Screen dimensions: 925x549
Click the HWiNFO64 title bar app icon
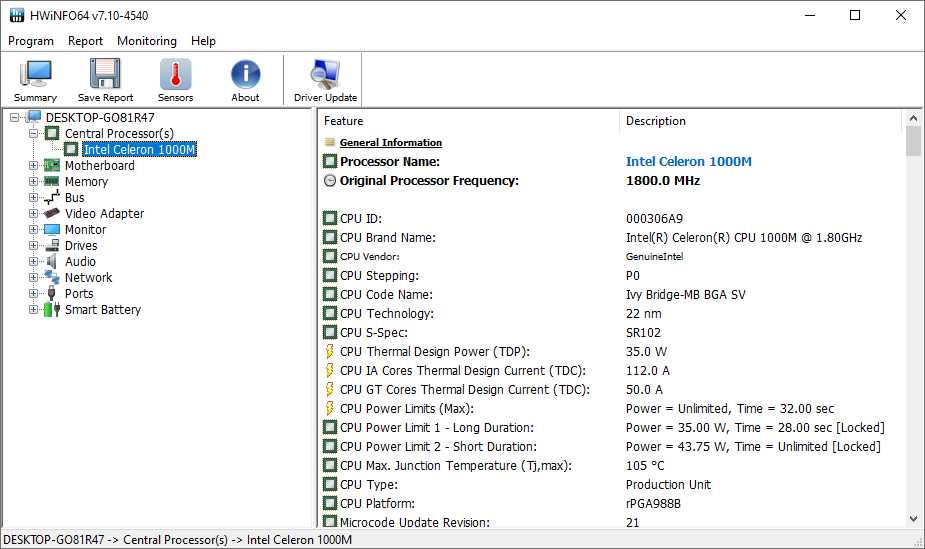click(17, 15)
